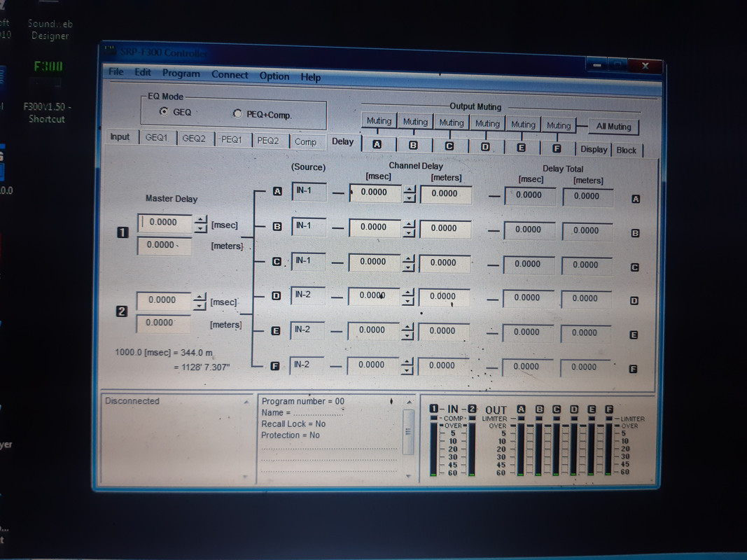Click channel C delay msec field
This screenshot has width=747, height=560.
pos(374,262)
